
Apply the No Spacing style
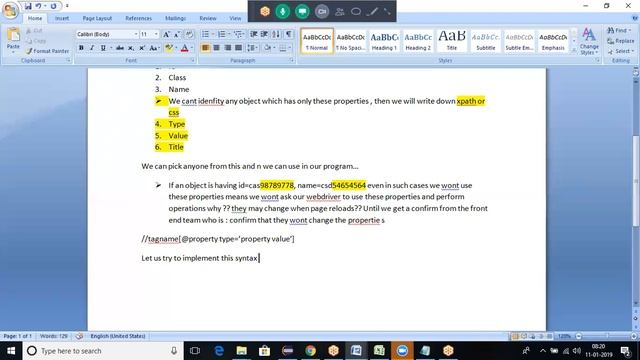click(350, 41)
